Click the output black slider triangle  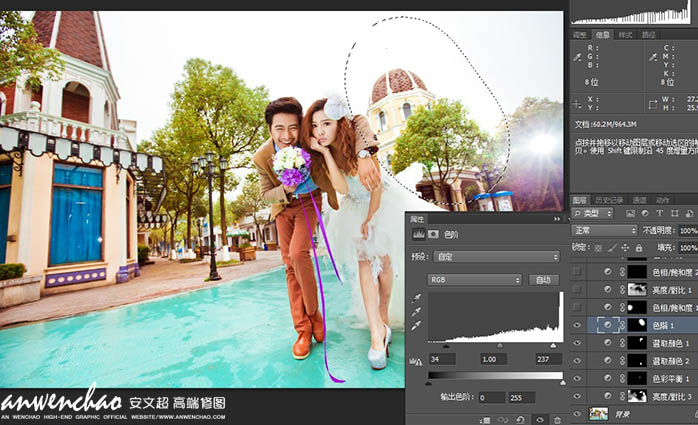[x=429, y=382]
